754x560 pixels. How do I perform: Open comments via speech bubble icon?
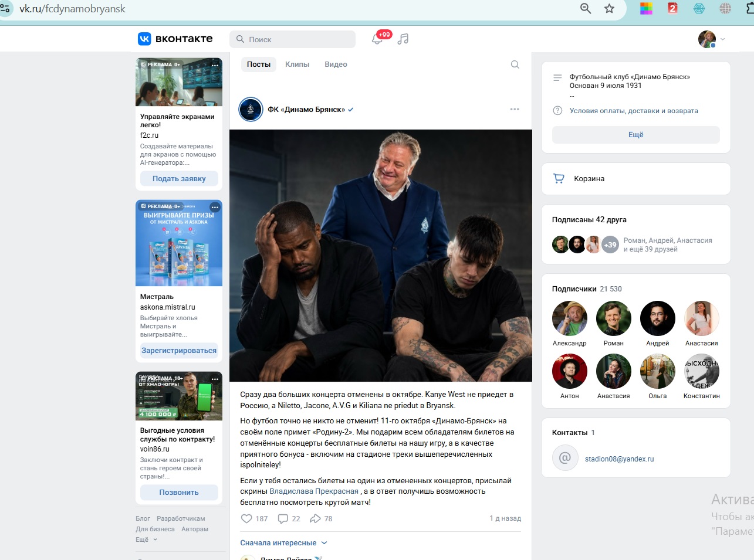coord(283,518)
